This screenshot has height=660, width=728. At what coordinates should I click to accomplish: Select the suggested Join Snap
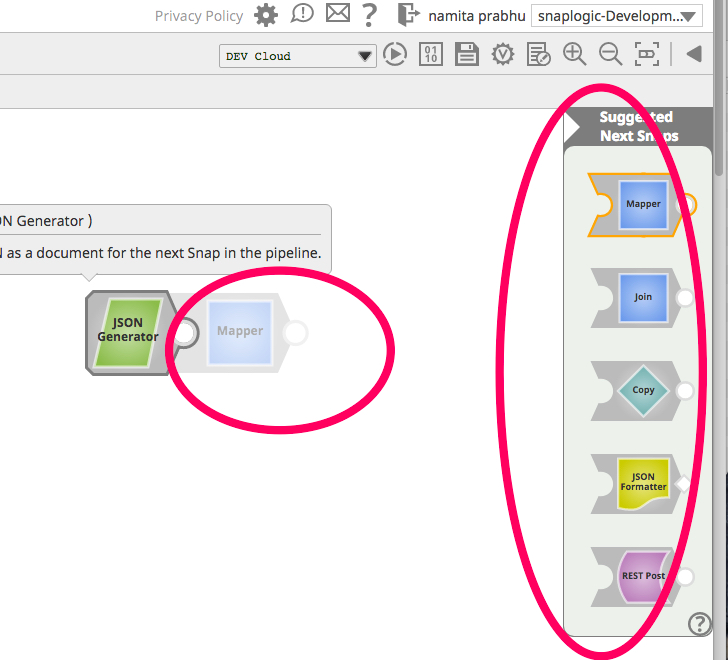tap(643, 298)
